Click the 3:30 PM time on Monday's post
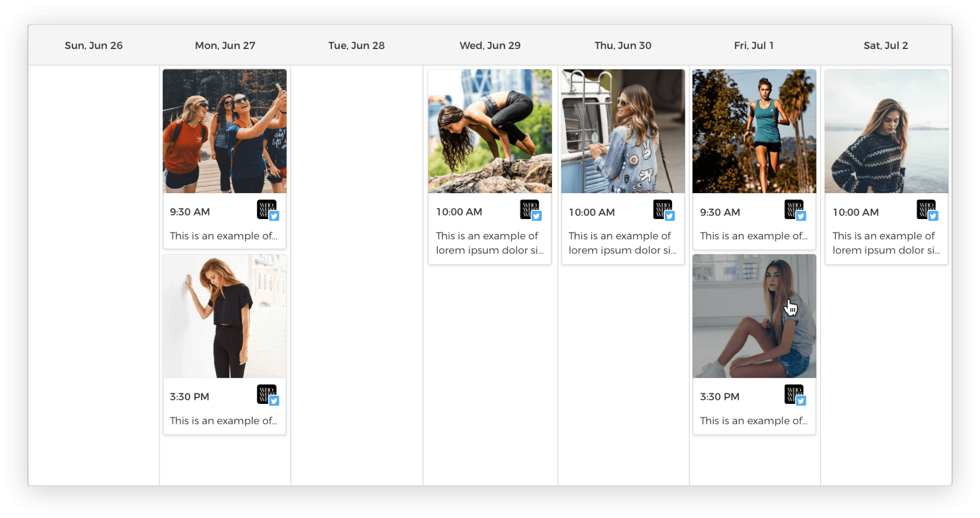The image size is (980, 518). (189, 396)
